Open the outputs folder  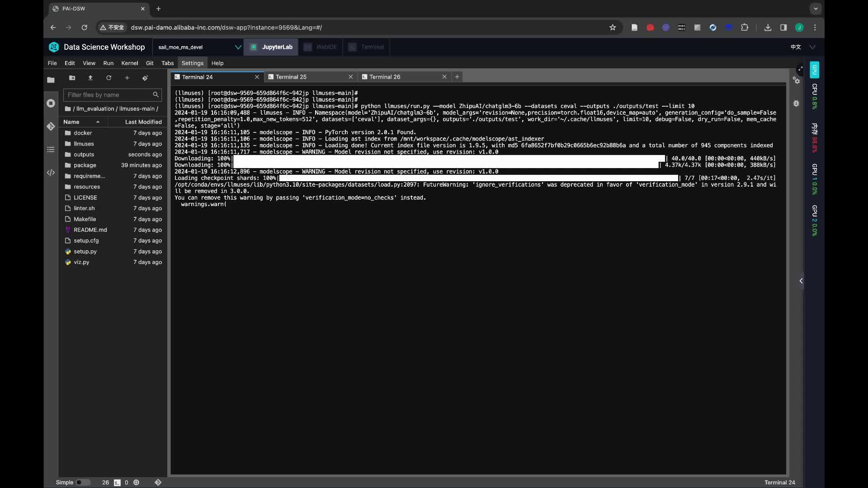coord(84,155)
